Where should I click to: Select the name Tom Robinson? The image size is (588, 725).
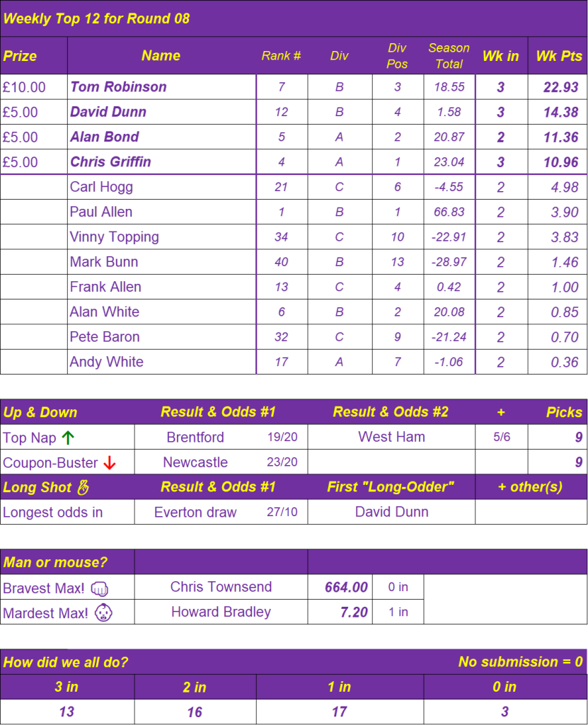pyautogui.click(x=118, y=87)
